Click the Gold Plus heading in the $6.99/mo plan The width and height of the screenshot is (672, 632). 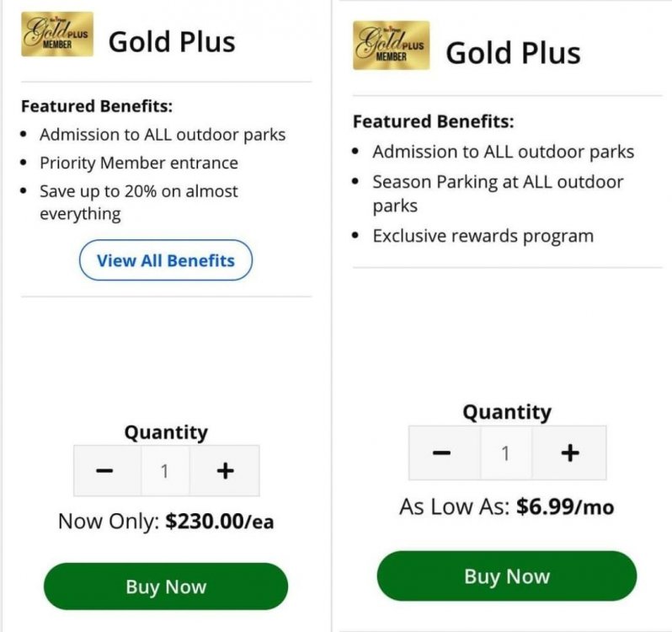pyautogui.click(x=512, y=53)
